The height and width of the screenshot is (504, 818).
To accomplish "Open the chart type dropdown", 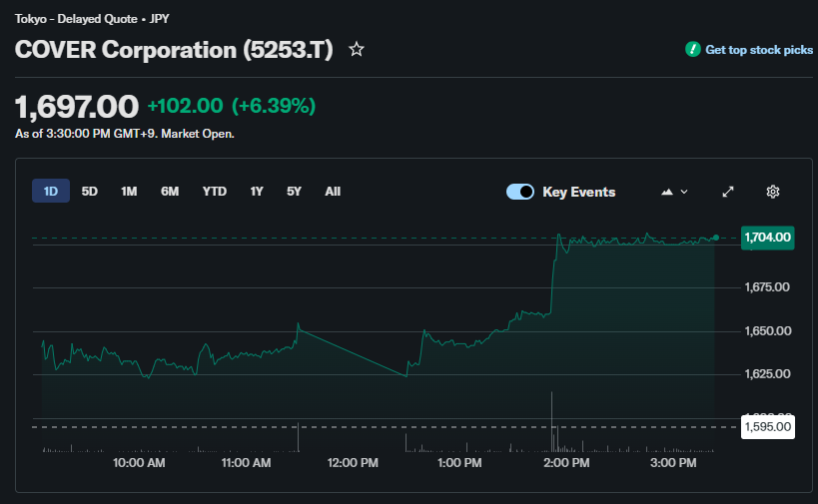I will [x=674, y=192].
